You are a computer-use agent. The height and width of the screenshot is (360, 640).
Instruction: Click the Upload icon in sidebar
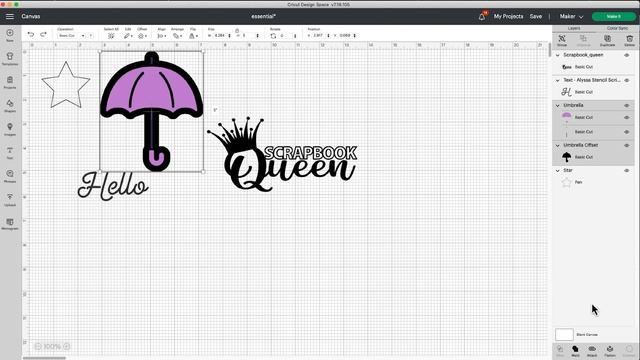(10, 197)
